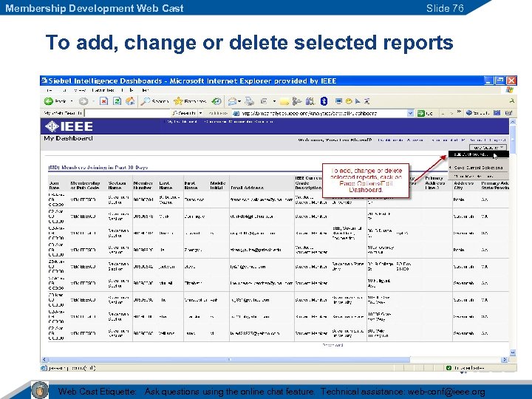Click the First Name column header
This screenshot has width=532, height=399.
191,185
